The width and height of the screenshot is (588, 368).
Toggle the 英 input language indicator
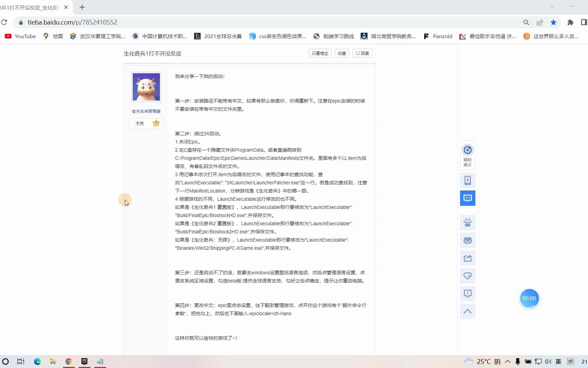pos(558,362)
